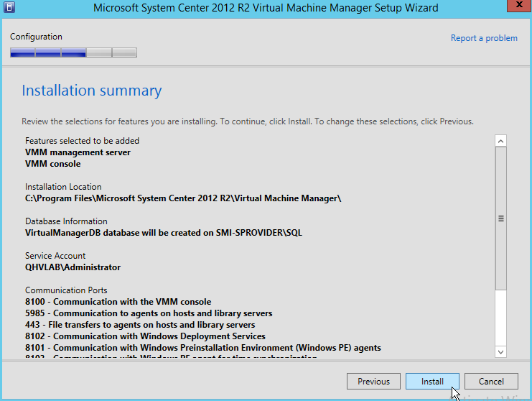Click the installation location path text

(182, 198)
